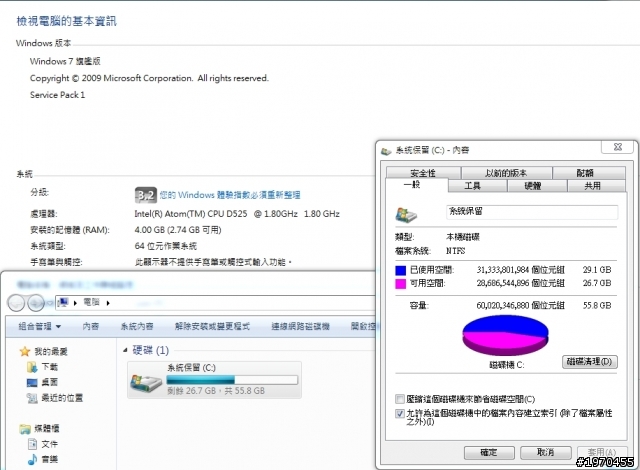This screenshot has height=470, width=640.
Task: Click the arrow before 電腦 in the address bar
Action: tap(75, 303)
